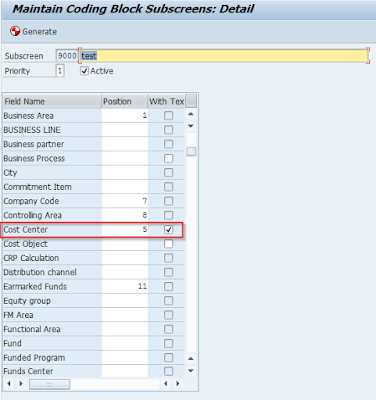Select the Position column header
This screenshot has height=400, width=376.
click(x=124, y=101)
